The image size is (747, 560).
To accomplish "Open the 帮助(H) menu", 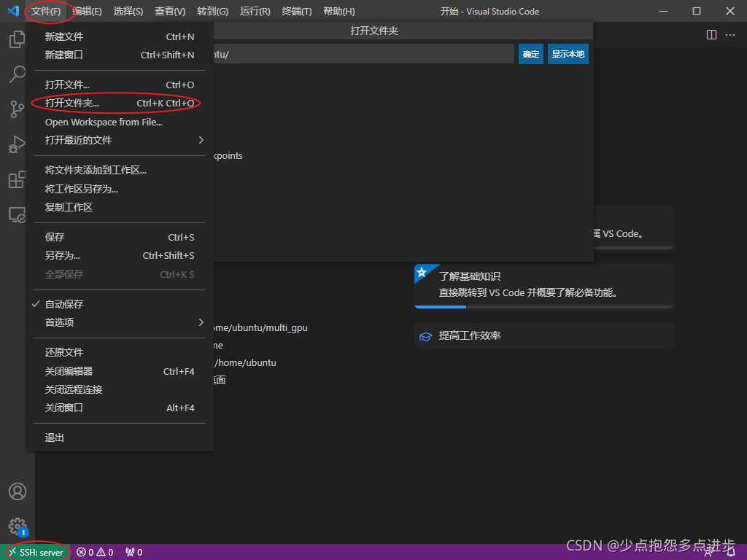I will (x=338, y=12).
